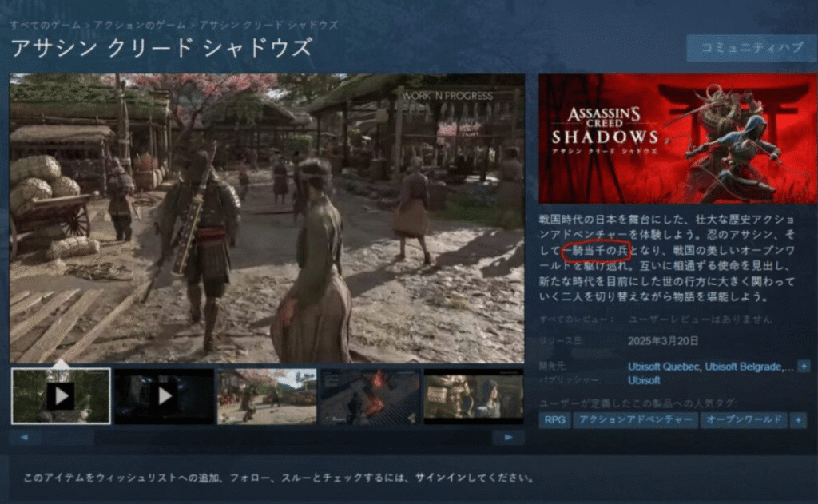Play the second trailer video
The height and width of the screenshot is (504, 818).
(x=164, y=394)
